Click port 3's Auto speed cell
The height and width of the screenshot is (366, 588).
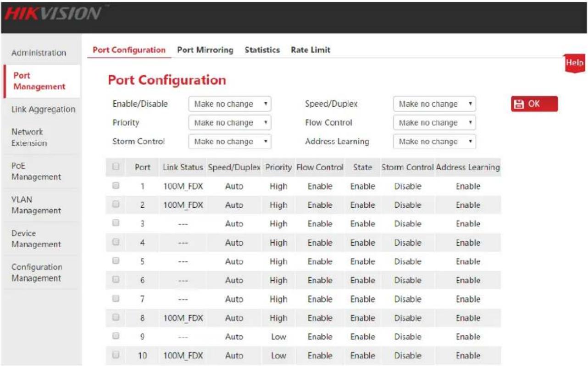234,224
